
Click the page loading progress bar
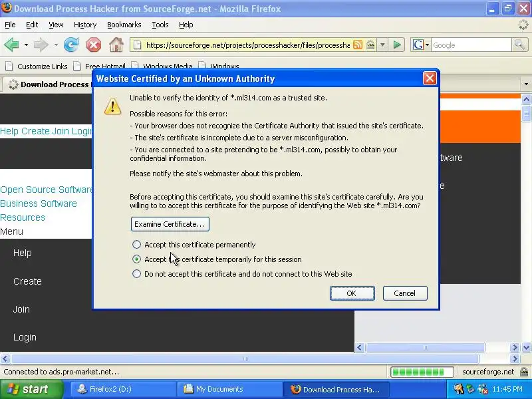(x=422, y=372)
